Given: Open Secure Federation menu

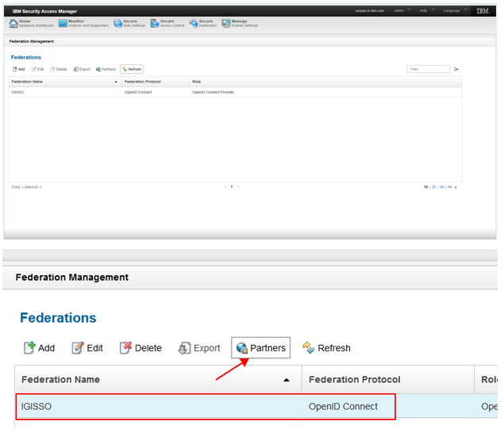Looking at the screenshot, I should click(203, 23).
